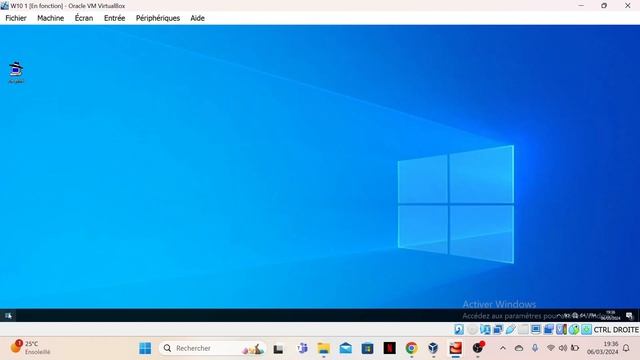The height and width of the screenshot is (360, 640).
Task: Open the guest notification center icon
Action: click(629, 316)
